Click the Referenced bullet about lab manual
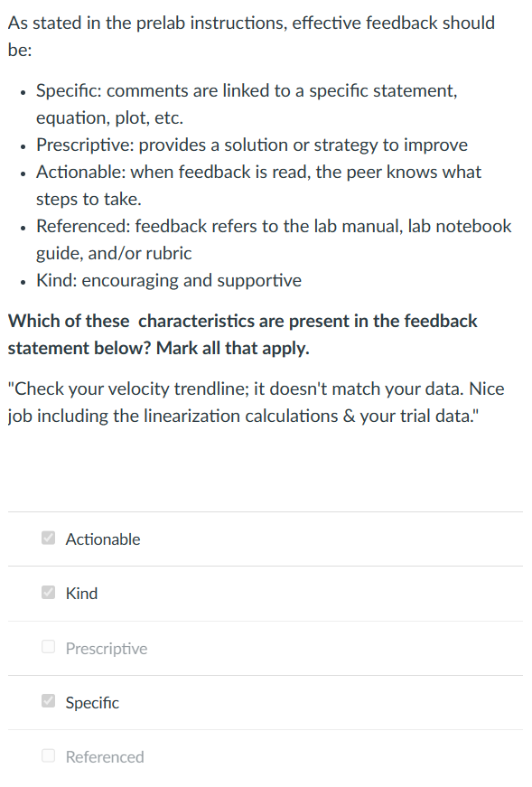The height and width of the screenshot is (787, 532). [273, 239]
